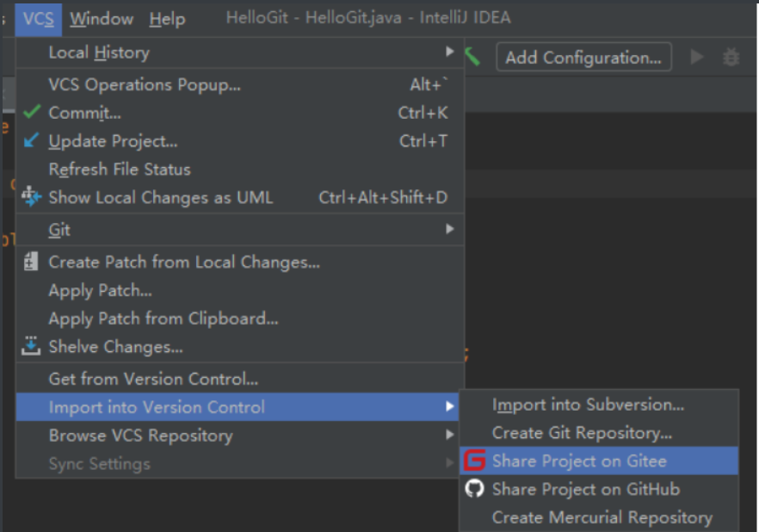Select Get from Version Control...
The width and height of the screenshot is (759, 532).
pos(240,379)
